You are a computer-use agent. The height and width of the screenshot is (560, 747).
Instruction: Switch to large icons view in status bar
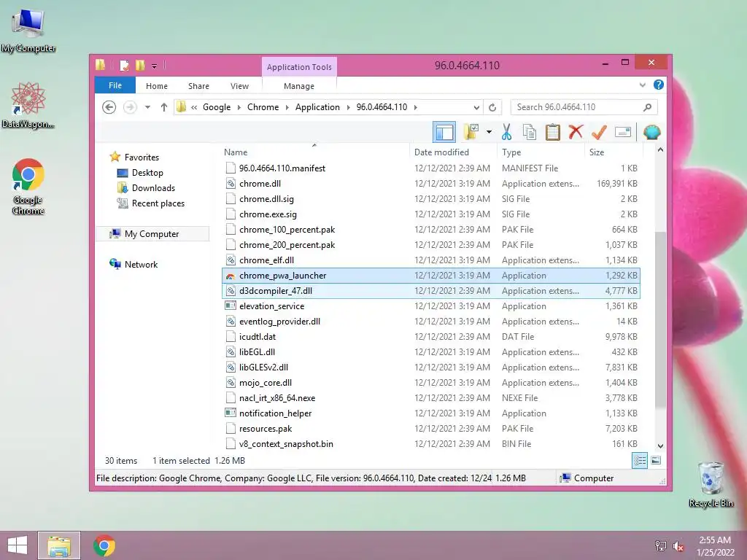point(656,461)
